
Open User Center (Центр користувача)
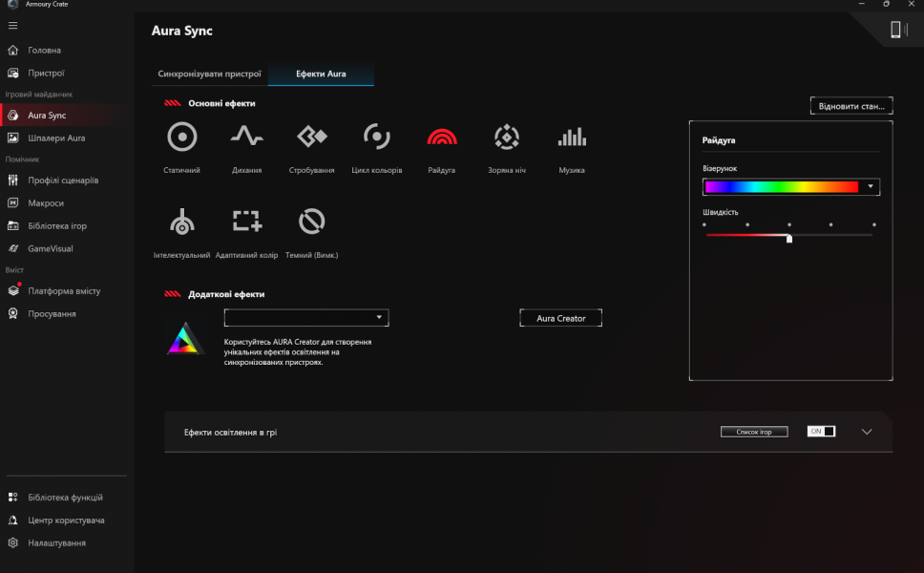(67, 520)
